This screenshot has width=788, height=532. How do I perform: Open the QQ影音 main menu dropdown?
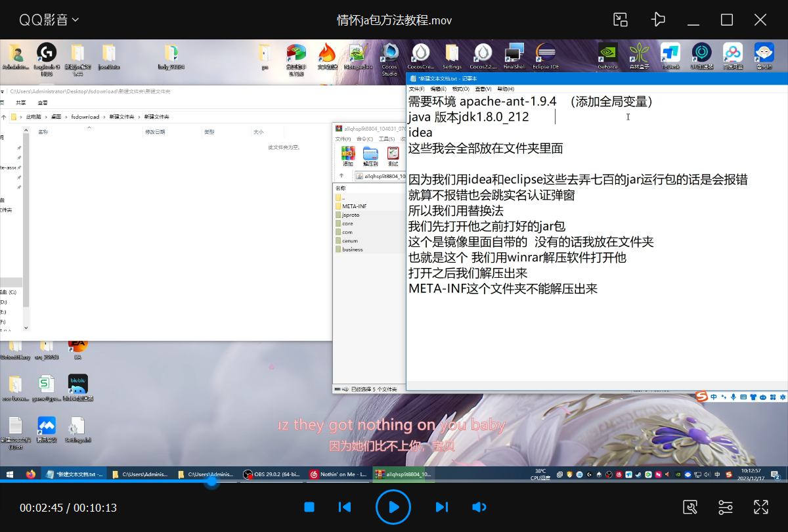coord(49,20)
